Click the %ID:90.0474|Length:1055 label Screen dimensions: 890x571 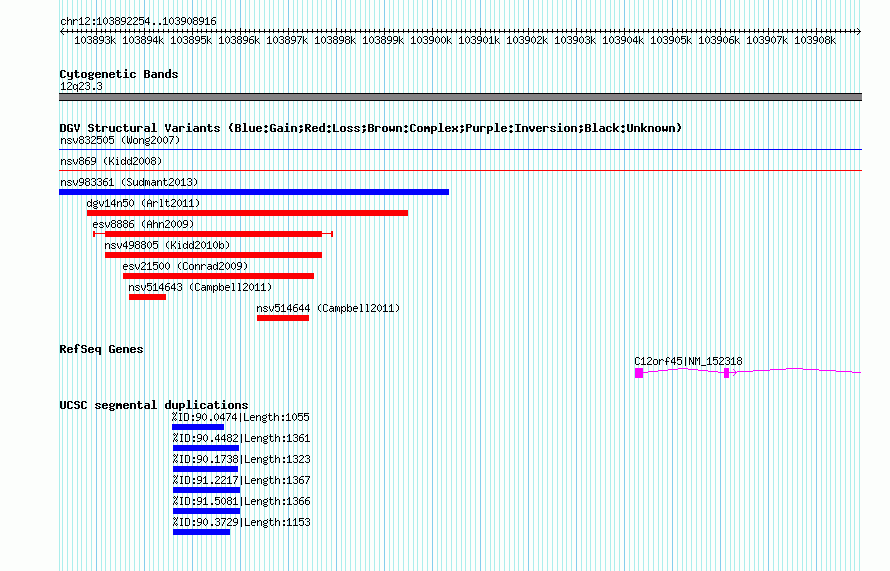(x=241, y=417)
